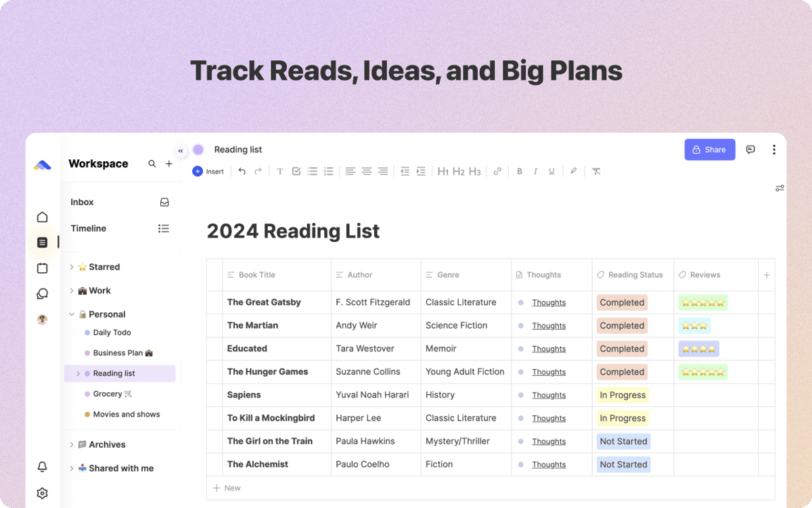Screen dimensions: 812x508
Task: Expand the Starred section
Action: pyautogui.click(x=72, y=267)
